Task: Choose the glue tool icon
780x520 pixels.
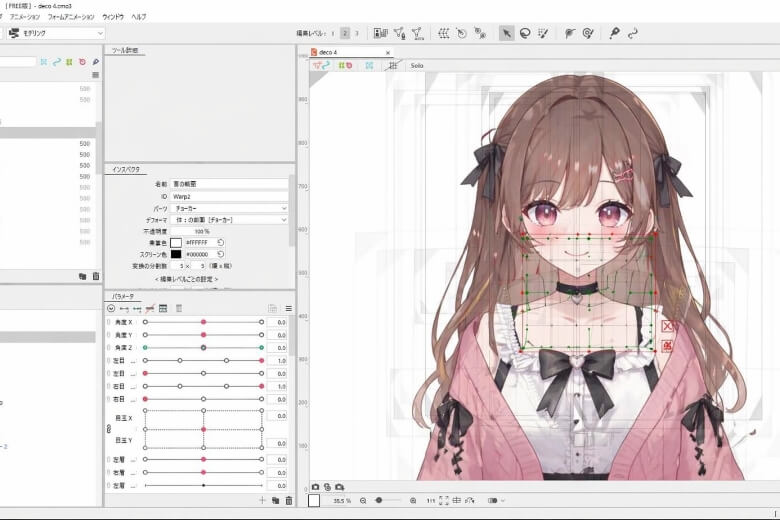Action: point(588,33)
